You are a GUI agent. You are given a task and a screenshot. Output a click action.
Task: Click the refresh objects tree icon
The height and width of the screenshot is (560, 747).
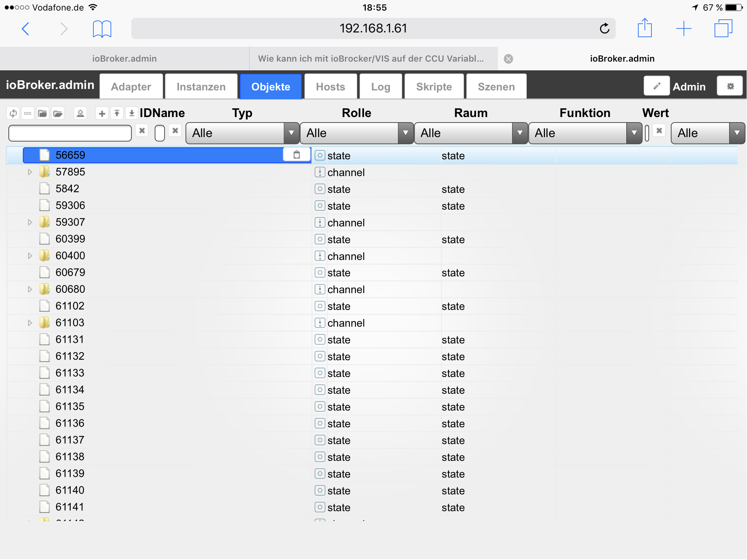[13, 113]
